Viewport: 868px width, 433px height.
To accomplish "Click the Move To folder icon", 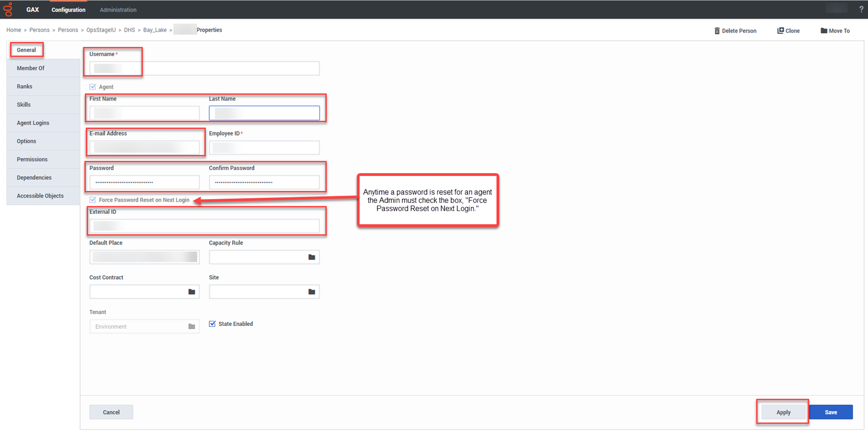I will pyautogui.click(x=823, y=31).
